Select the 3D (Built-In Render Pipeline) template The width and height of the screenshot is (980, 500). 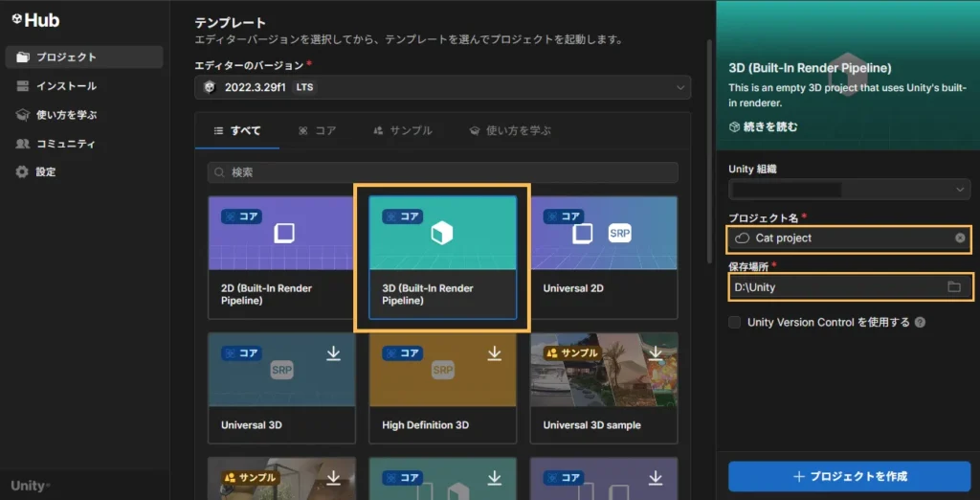click(x=442, y=258)
